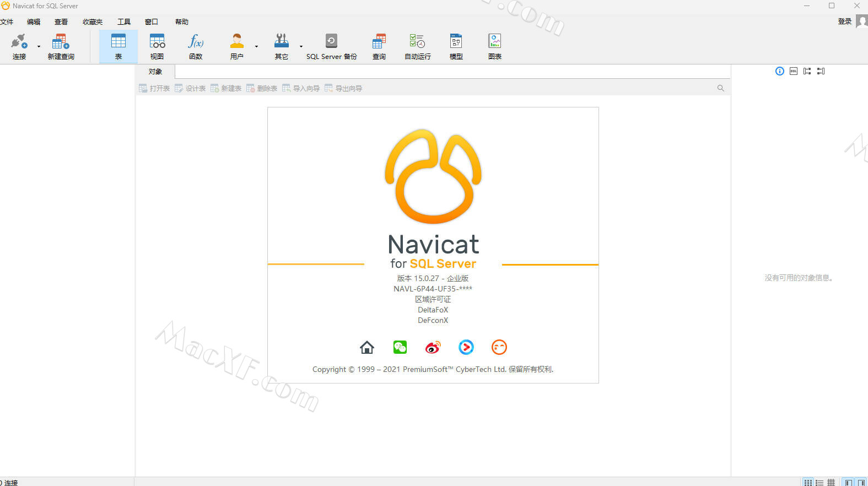Screen dimensions: 868x486
Task: Click the Automation (自动运行) icon
Action: [x=417, y=46]
